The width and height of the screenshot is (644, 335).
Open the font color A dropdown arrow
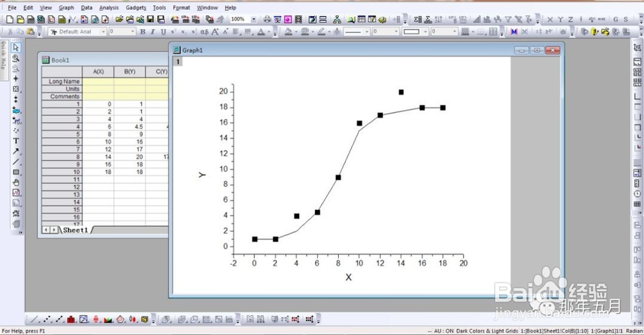click(x=269, y=32)
